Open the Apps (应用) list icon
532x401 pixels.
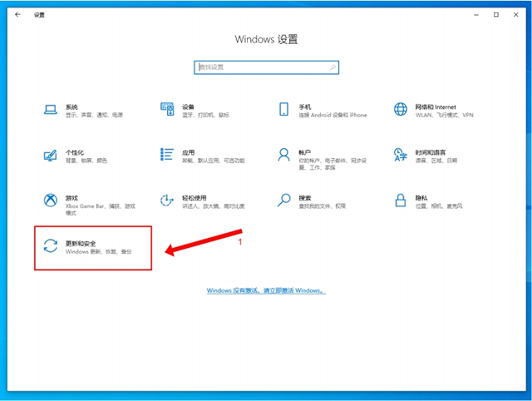(x=167, y=155)
